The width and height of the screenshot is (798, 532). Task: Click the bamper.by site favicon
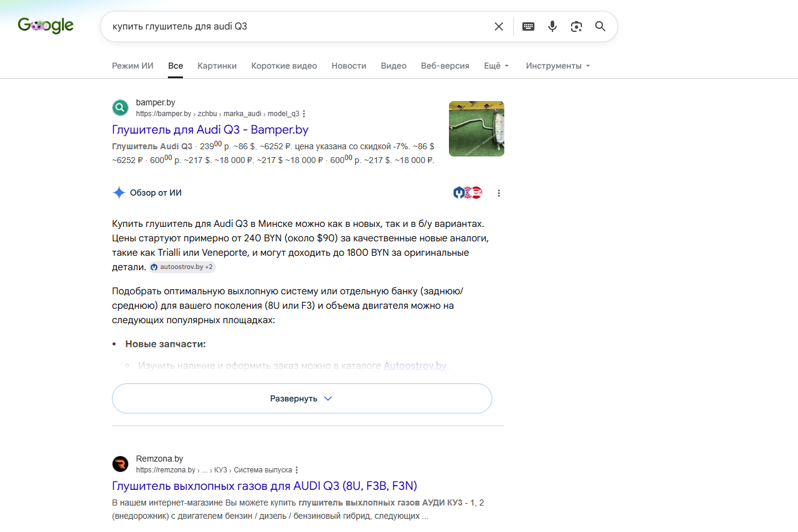click(120, 108)
